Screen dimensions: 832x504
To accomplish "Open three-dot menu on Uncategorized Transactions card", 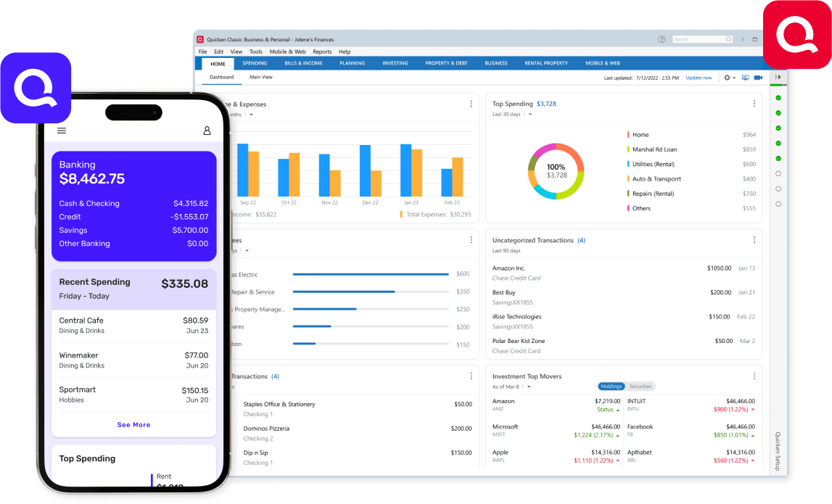I will [x=754, y=240].
